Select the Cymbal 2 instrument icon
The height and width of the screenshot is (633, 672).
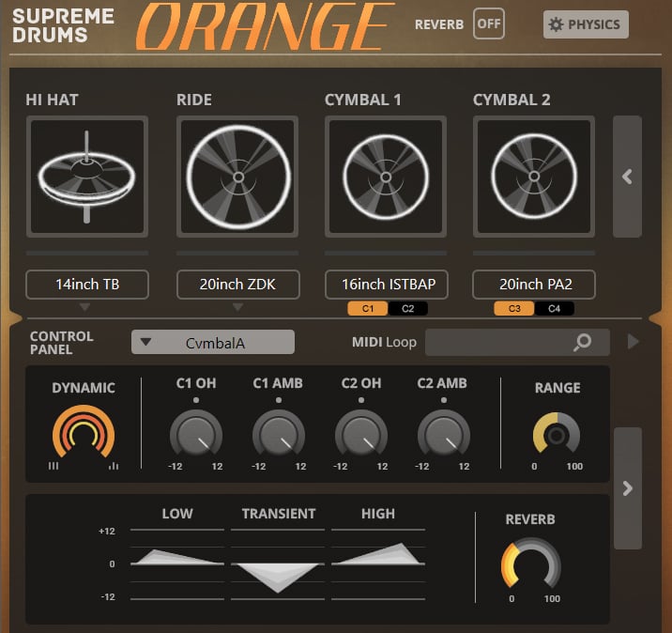[x=534, y=177]
